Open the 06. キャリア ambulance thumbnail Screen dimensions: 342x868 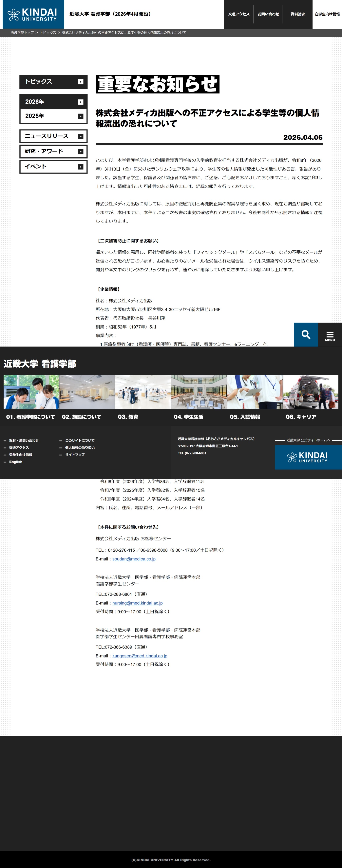[x=310, y=392]
